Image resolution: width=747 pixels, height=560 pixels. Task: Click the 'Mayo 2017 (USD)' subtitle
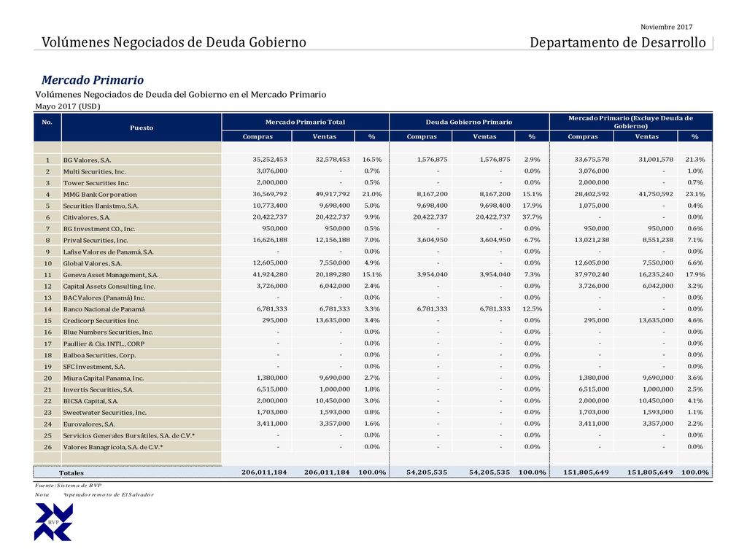point(68,106)
